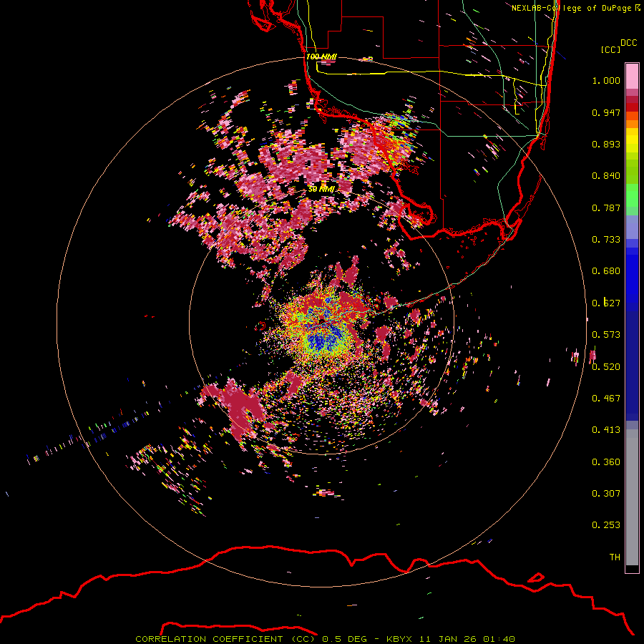Click the NEXLAB-College of DuPage label

(575, 8)
